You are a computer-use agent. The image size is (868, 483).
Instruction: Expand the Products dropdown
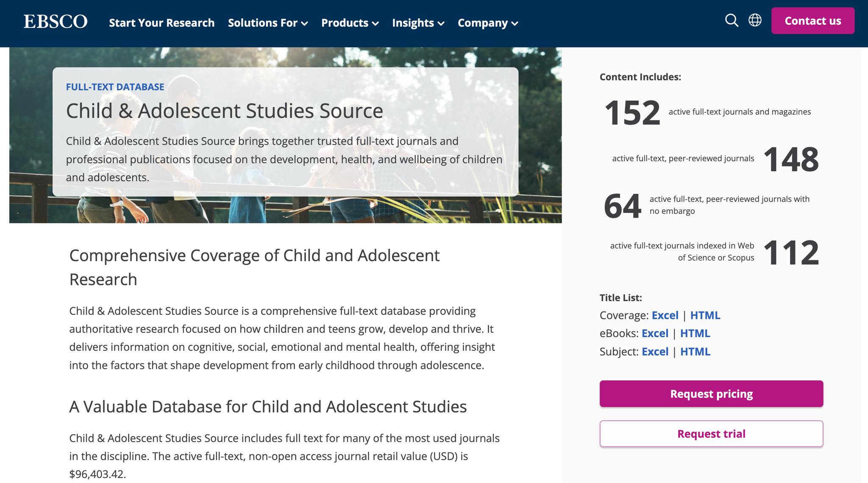click(x=350, y=23)
